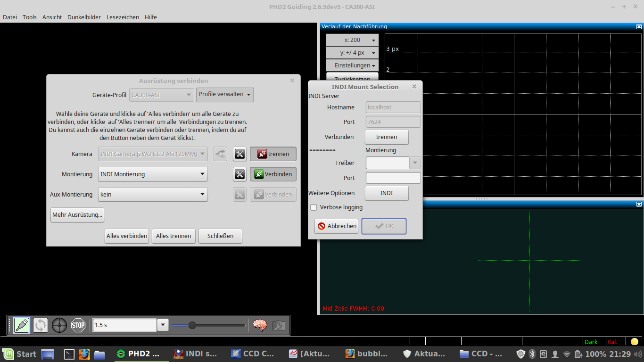This screenshot has width=644, height=362.
Task: Connect the mount via green Verbinden plug
Action: click(273, 174)
